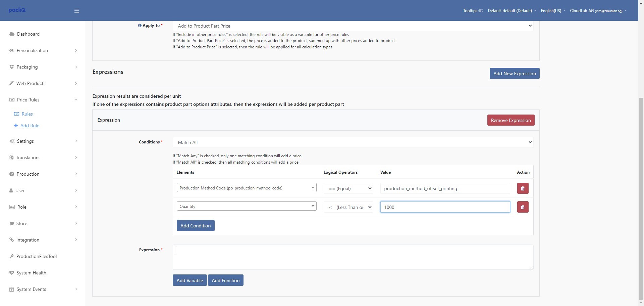The width and height of the screenshot is (644, 306).
Task: Go to the Rules list link
Action: (x=27, y=114)
